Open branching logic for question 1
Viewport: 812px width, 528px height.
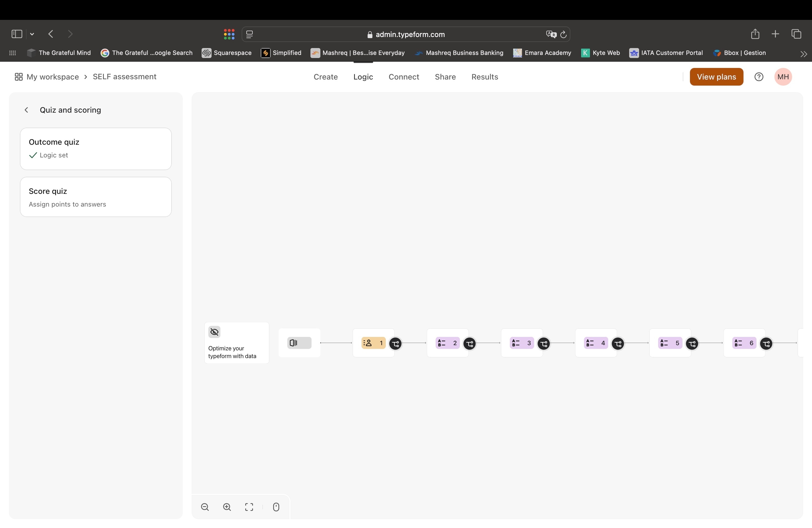tap(396, 344)
